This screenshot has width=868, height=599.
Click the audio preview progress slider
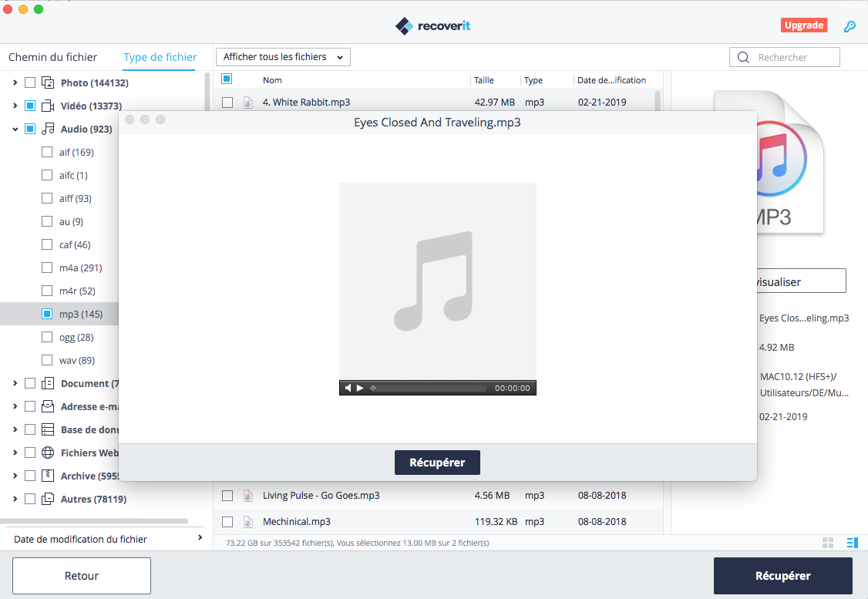coord(429,388)
